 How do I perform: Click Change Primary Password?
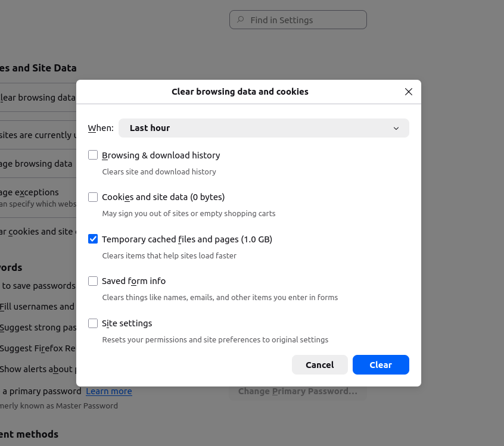297,391
